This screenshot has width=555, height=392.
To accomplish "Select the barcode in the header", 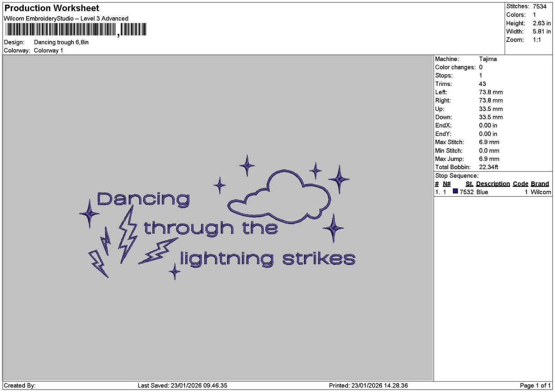I will (76, 30).
